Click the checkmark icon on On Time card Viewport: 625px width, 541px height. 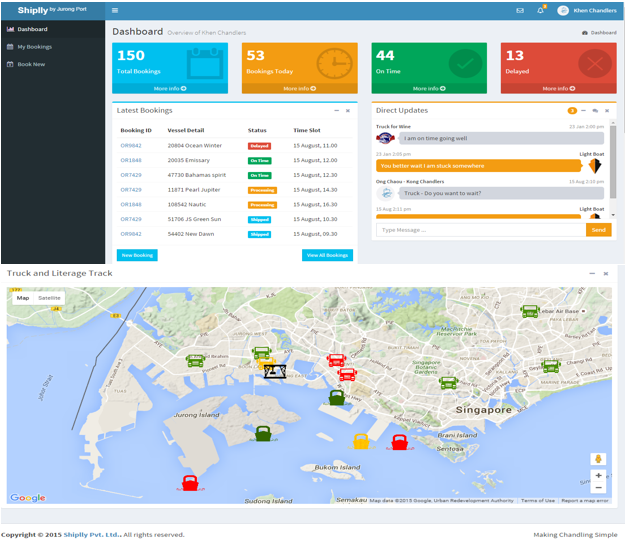(465, 63)
